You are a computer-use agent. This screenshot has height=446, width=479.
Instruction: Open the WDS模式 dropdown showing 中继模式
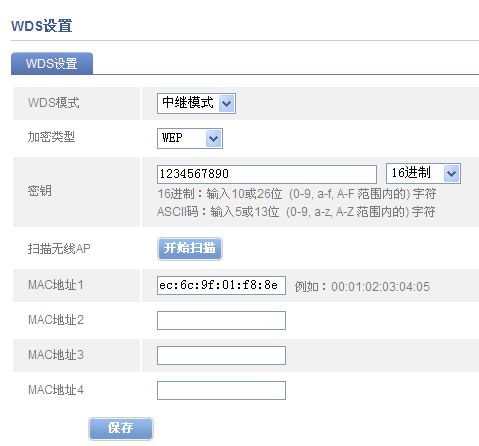pos(196,103)
